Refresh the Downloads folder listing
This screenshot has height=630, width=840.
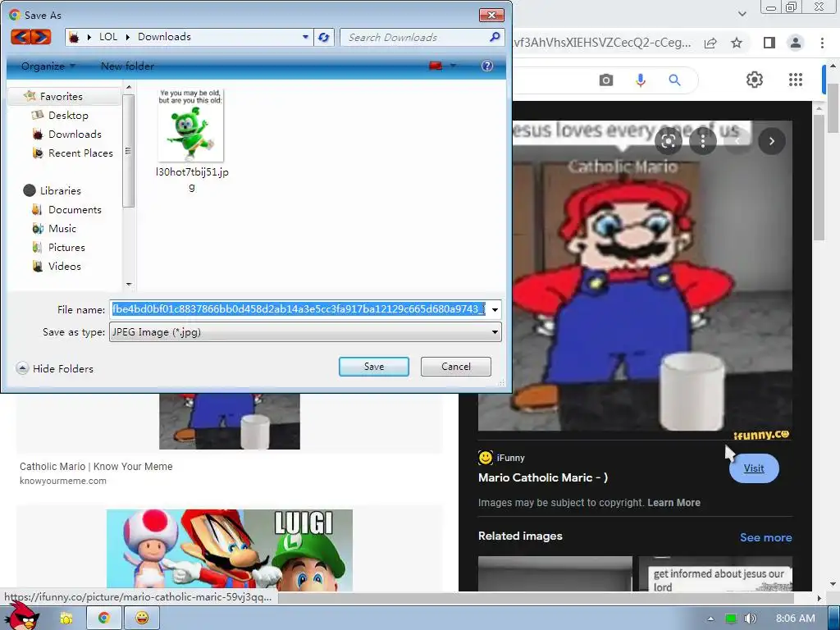tap(323, 37)
